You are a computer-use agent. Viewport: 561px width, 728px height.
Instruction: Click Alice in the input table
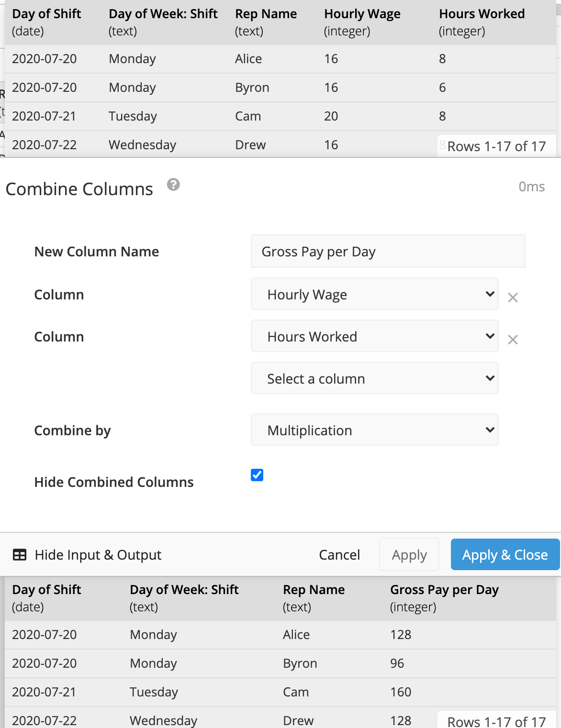click(x=248, y=59)
